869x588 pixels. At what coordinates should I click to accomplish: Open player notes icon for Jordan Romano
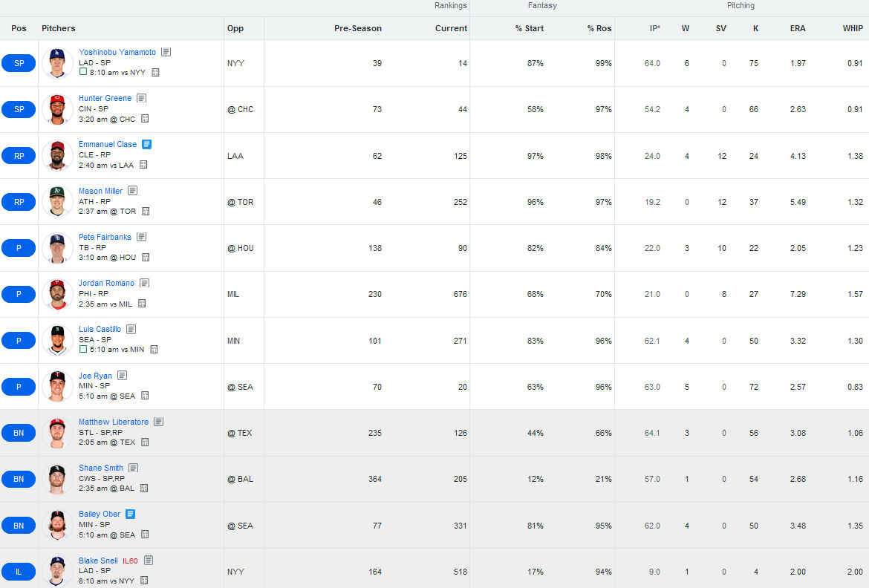pyautogui.click(x=144, y=283)
